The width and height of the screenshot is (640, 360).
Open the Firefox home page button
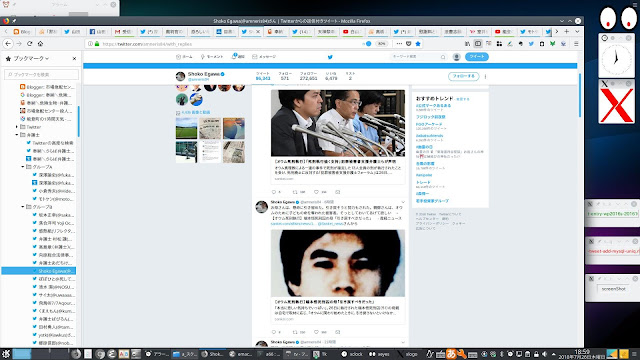(40, 44)
